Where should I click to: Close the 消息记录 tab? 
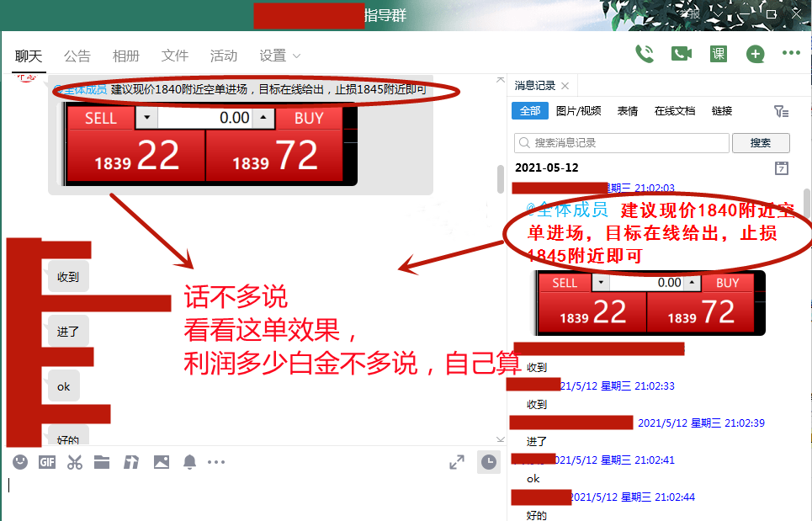pos(565,86)
